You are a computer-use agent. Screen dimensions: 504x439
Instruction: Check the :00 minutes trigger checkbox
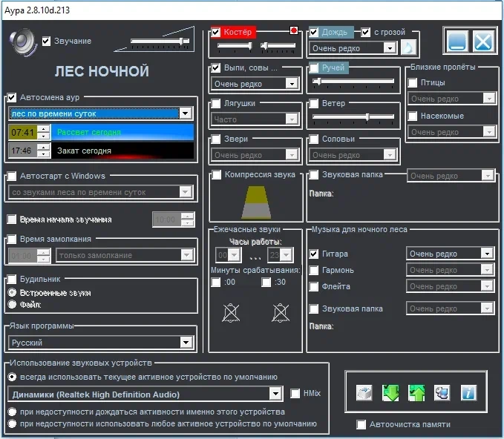[x=216, y=283]
